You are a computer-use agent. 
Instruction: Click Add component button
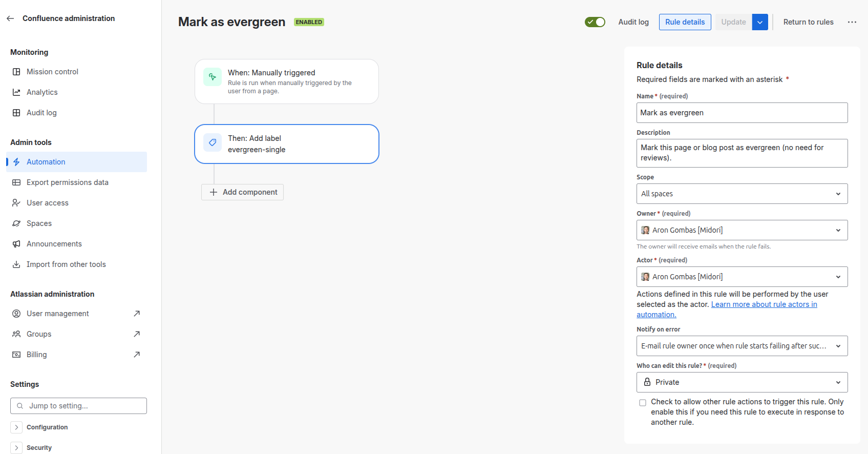coord(243,192)
